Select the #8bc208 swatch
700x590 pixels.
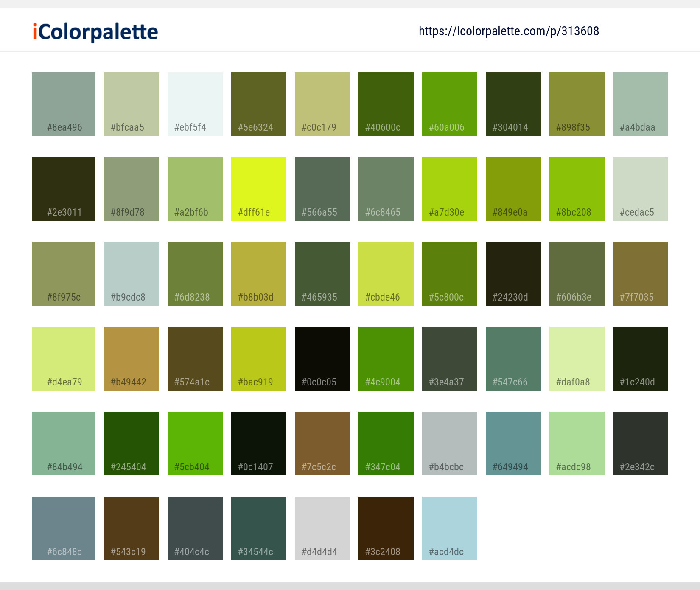coord(577,189)
